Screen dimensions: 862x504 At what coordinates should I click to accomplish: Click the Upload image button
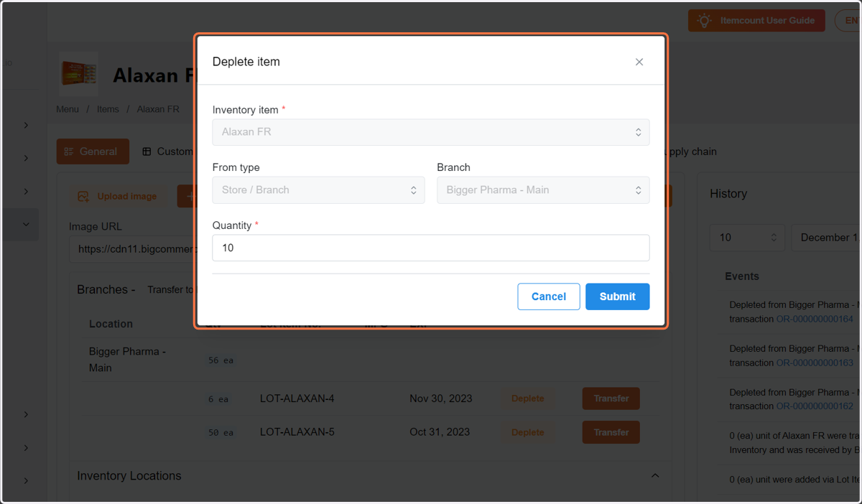click(117, 196)
